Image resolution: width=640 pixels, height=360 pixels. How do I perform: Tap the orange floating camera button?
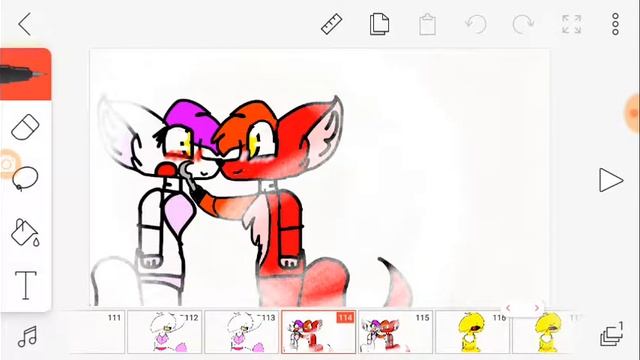point(8,164)
